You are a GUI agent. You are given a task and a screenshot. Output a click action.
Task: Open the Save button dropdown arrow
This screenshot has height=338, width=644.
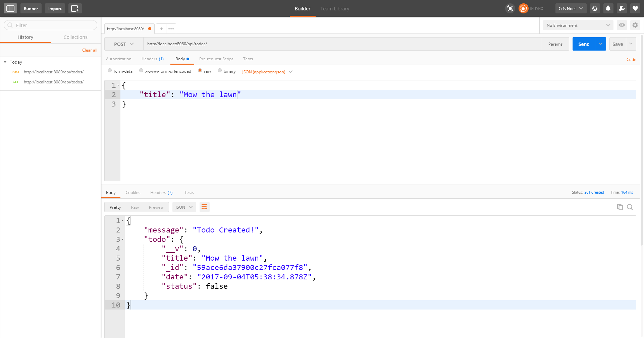click(631, 44)
